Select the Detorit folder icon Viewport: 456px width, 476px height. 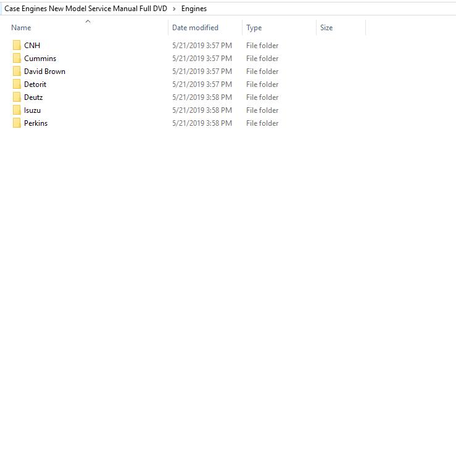[17, 84]
